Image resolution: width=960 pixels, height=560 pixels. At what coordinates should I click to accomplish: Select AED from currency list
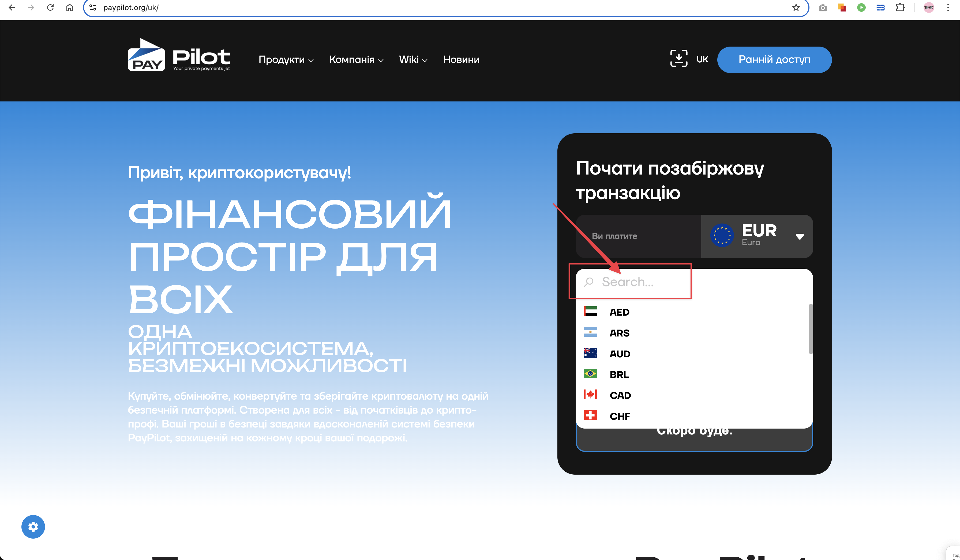[x=619, y=312]
